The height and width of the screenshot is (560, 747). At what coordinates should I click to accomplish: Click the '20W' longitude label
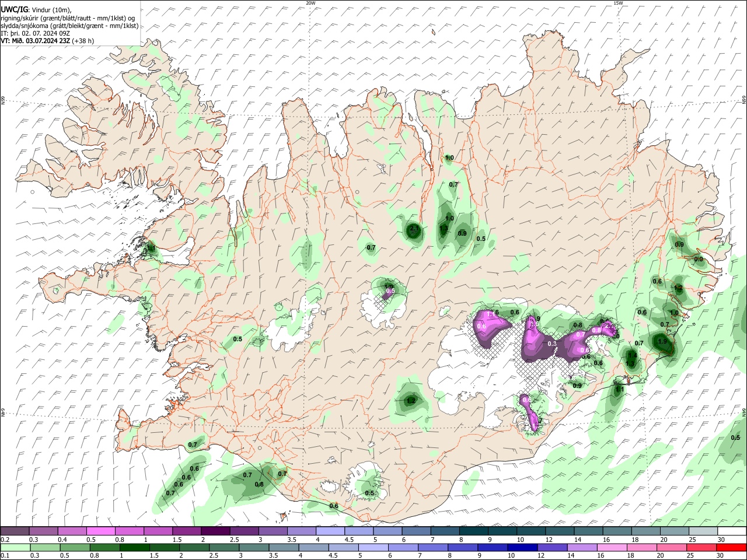click(310, 3)
